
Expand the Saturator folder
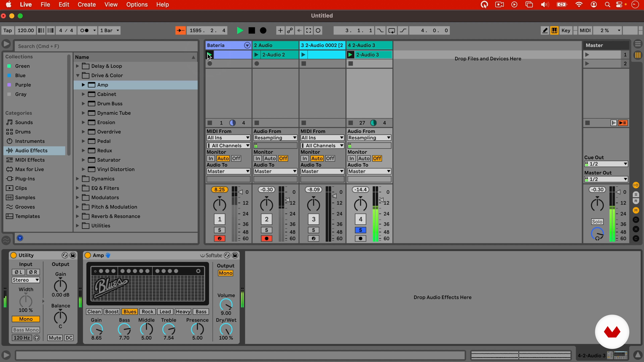coord(83,160)
